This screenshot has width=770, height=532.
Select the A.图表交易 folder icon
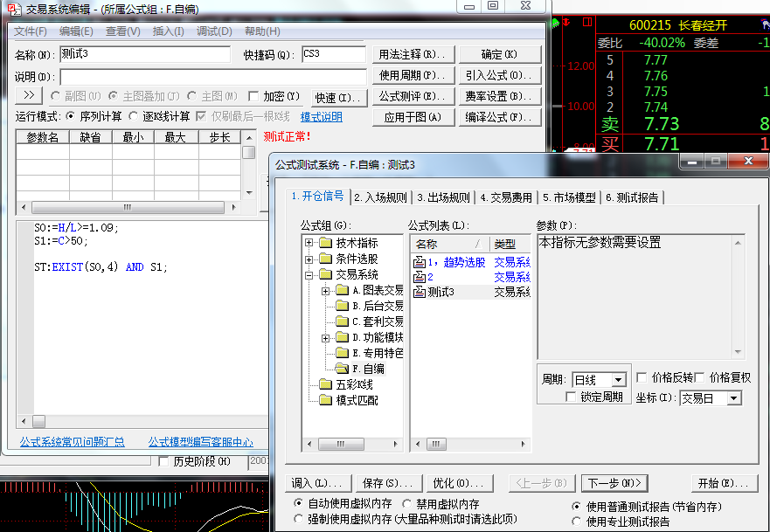(x=342, y=290)
